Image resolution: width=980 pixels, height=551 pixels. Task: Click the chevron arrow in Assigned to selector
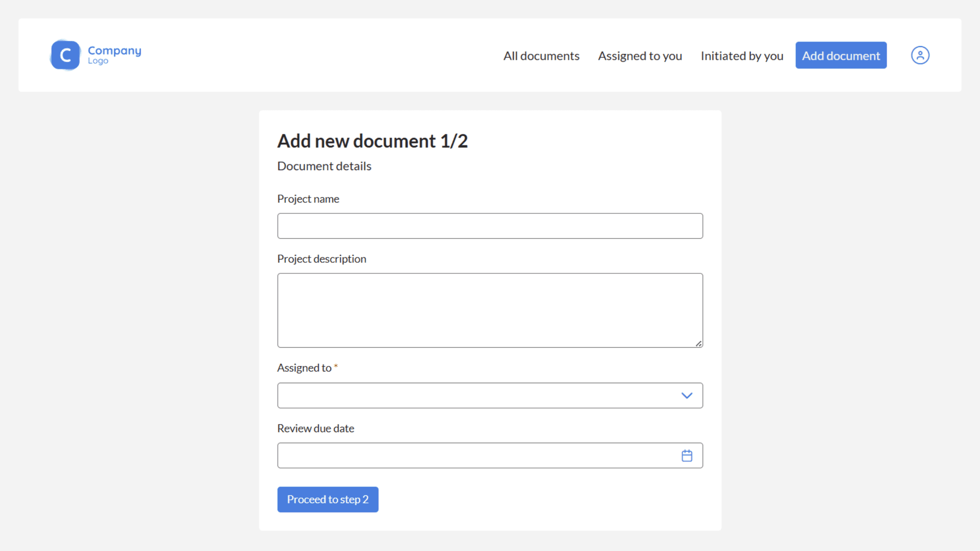(686, 395)
